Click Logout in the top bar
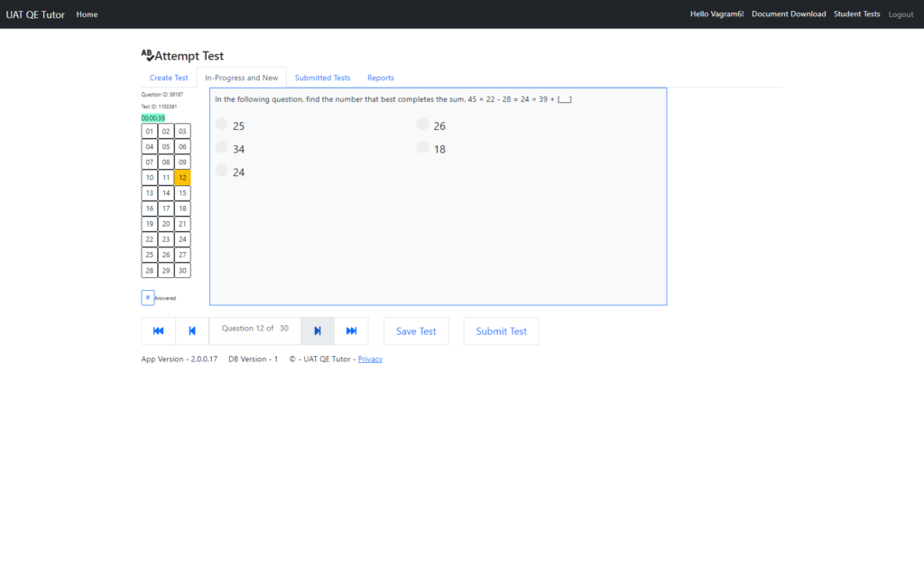The image size is (924, 578). coord(901,14)
